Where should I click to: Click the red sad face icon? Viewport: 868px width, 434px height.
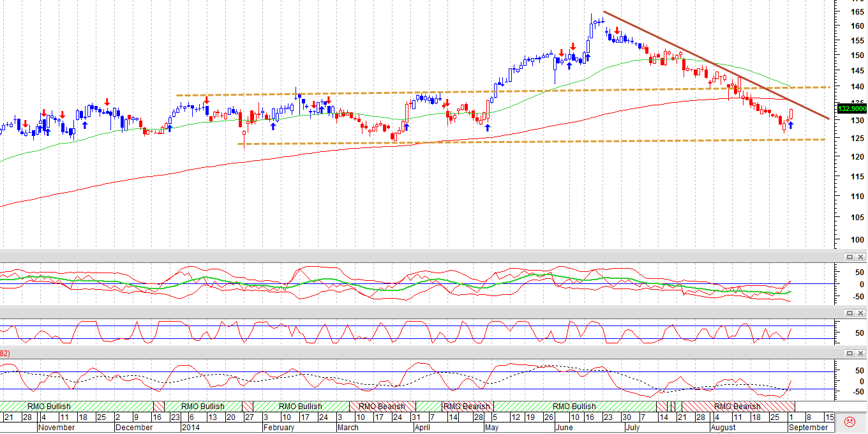[849, 421]
